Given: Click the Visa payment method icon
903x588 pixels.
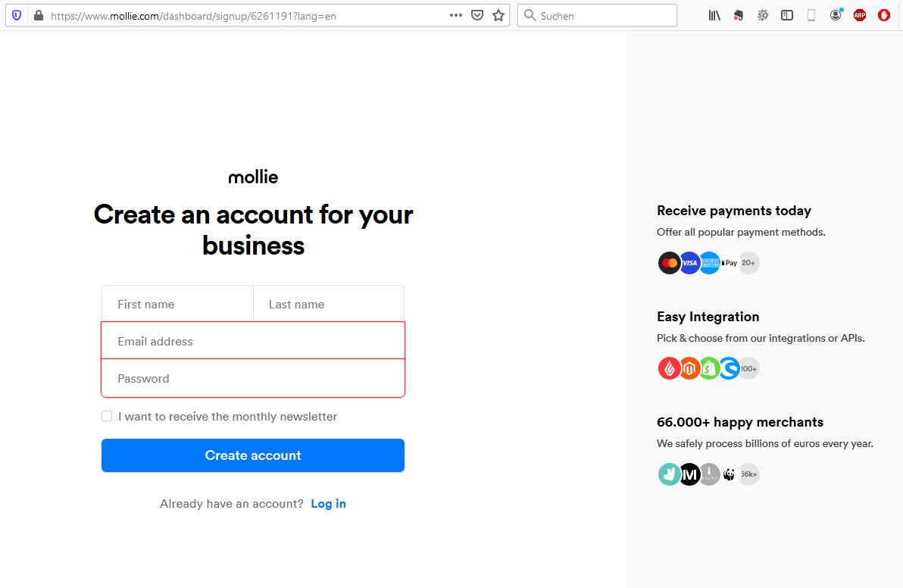Looking at the screenshot, I should coord(689,263).
